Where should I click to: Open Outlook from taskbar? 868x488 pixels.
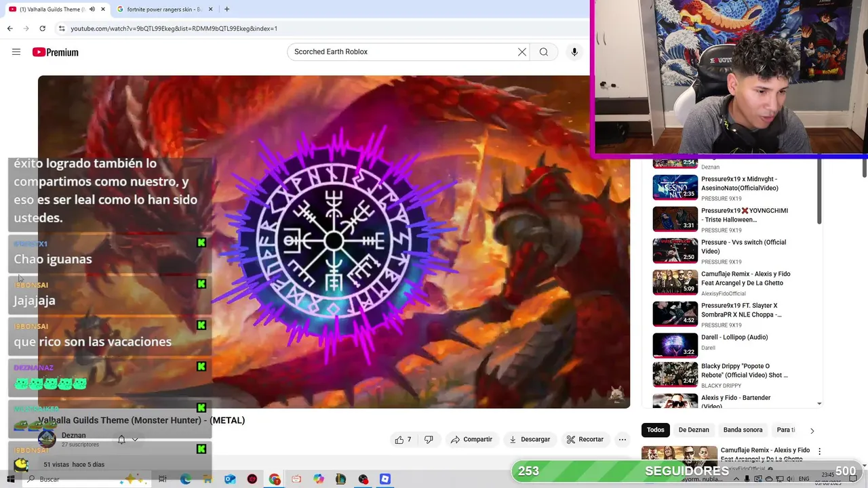(230, 479)
